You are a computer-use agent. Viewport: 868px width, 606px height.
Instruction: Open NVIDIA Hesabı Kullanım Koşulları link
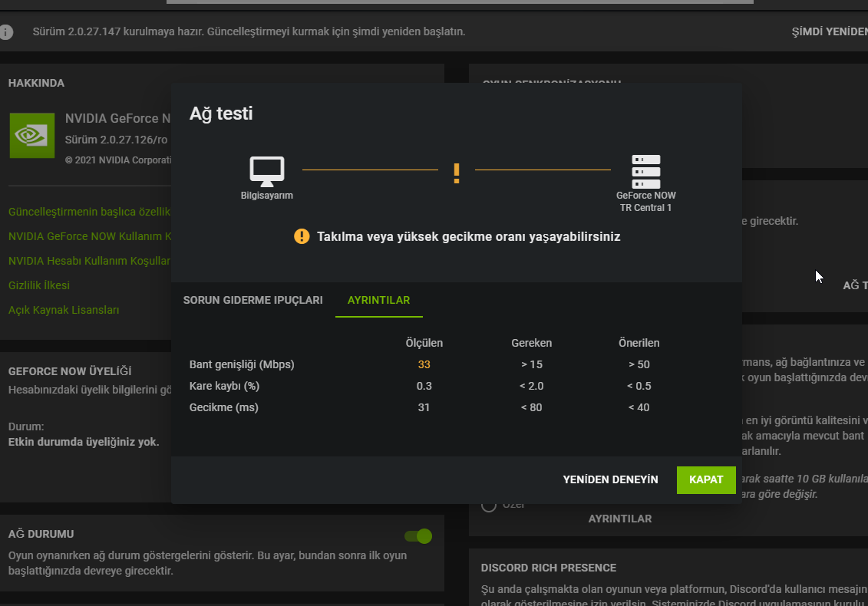point(90,261)
